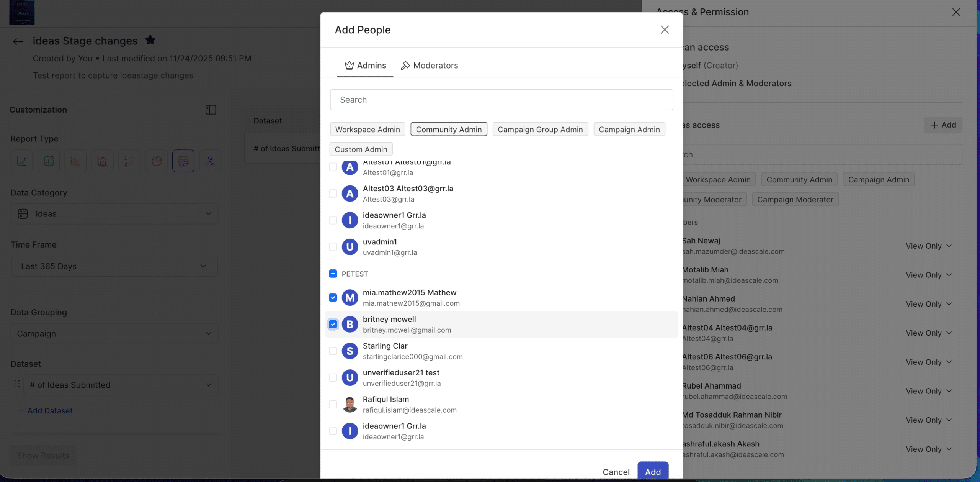Select the pie chart report type
980x482 pixels.
(x=156, y=161)
